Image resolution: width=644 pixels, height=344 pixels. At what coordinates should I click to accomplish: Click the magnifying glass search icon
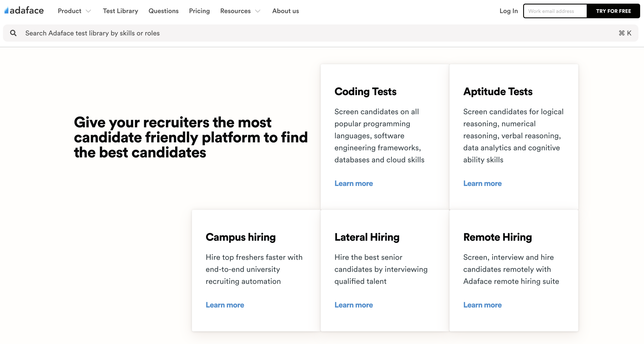(x=13, y=33)
